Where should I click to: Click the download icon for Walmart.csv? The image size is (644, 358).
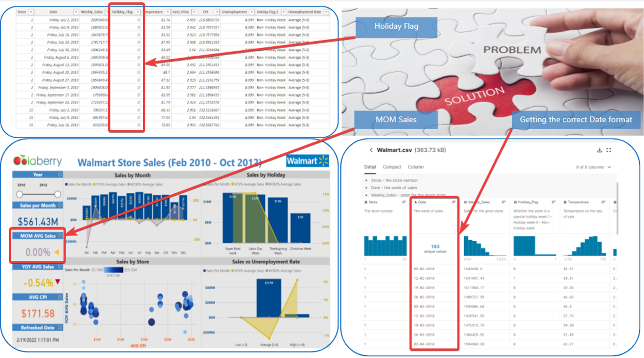pos(600,150)
